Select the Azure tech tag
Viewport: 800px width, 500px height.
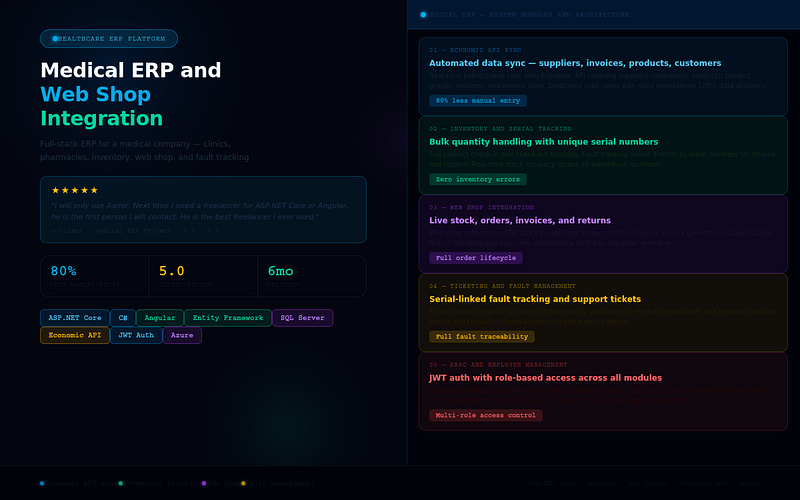(x=182, y=335)
